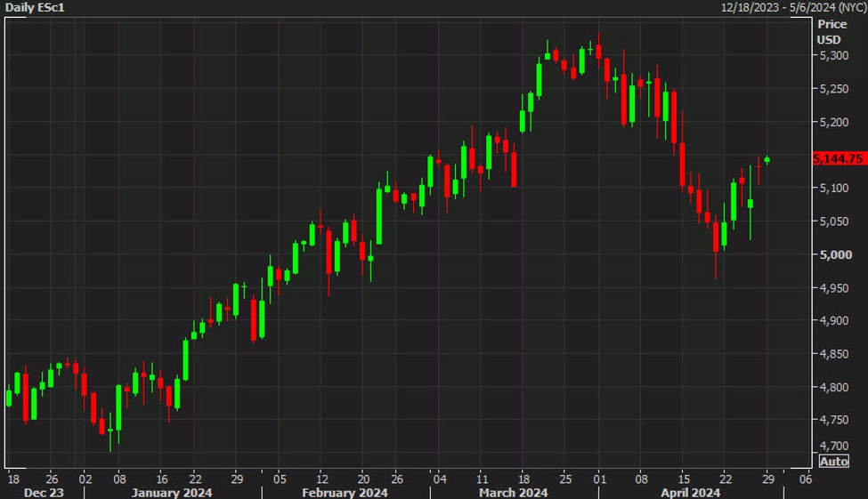Viewport: 868px width, 499px height.
Task: Click the 22 date tick in January
Action: [195, 479]
